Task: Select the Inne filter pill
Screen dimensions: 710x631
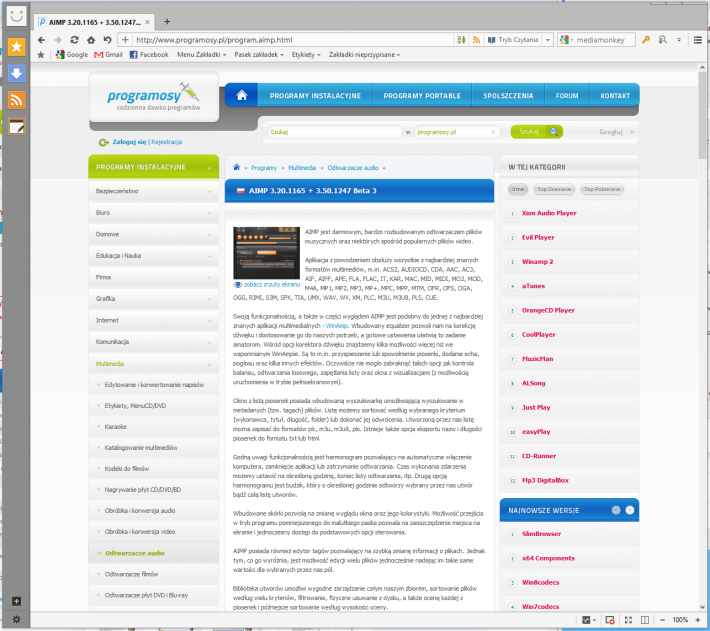Action: 518,189
